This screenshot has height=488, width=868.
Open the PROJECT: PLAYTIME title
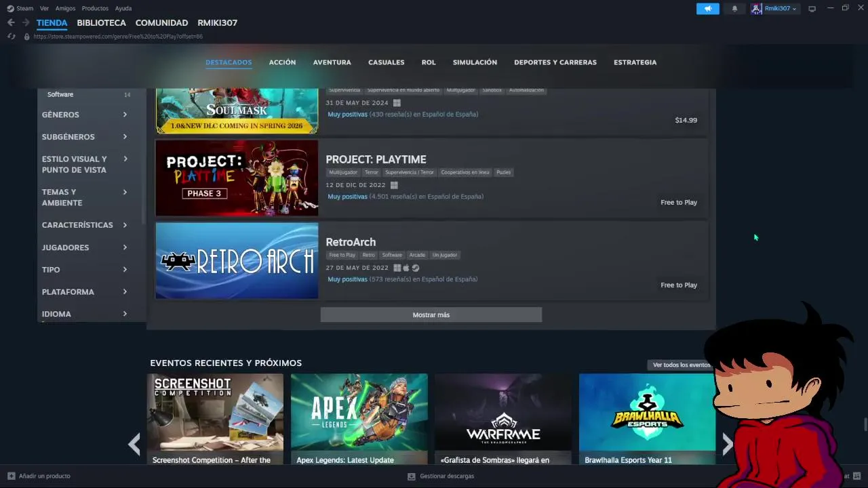click(x=376, y=159)
